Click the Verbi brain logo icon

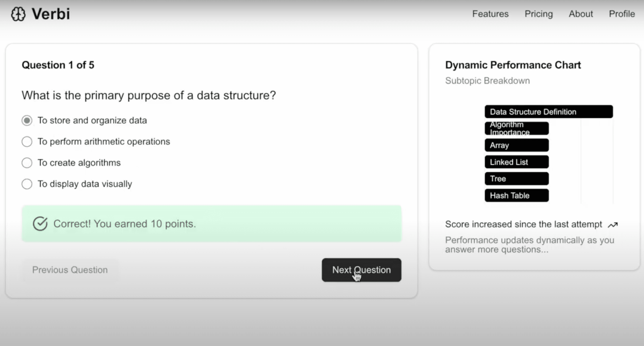tap(18, 14)
